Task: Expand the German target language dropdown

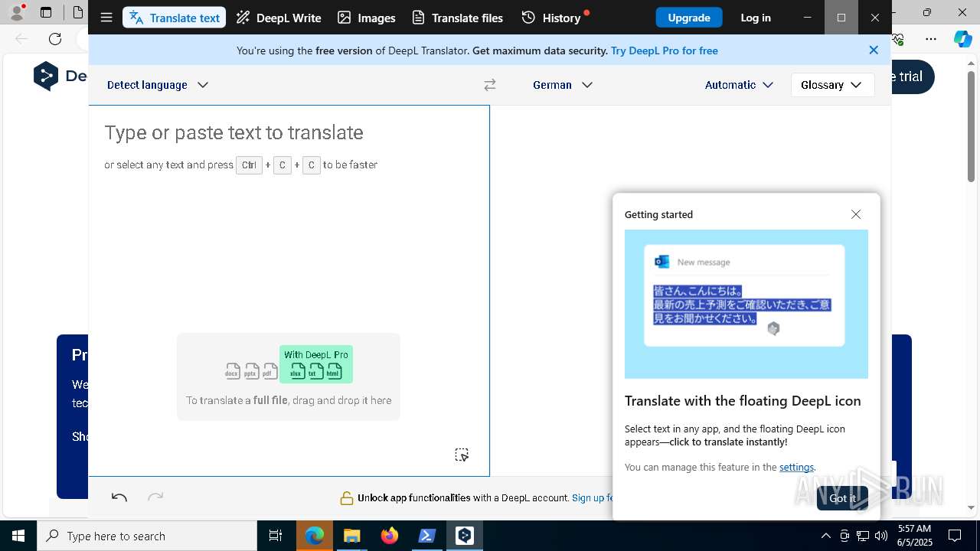Action: (563, 85)
